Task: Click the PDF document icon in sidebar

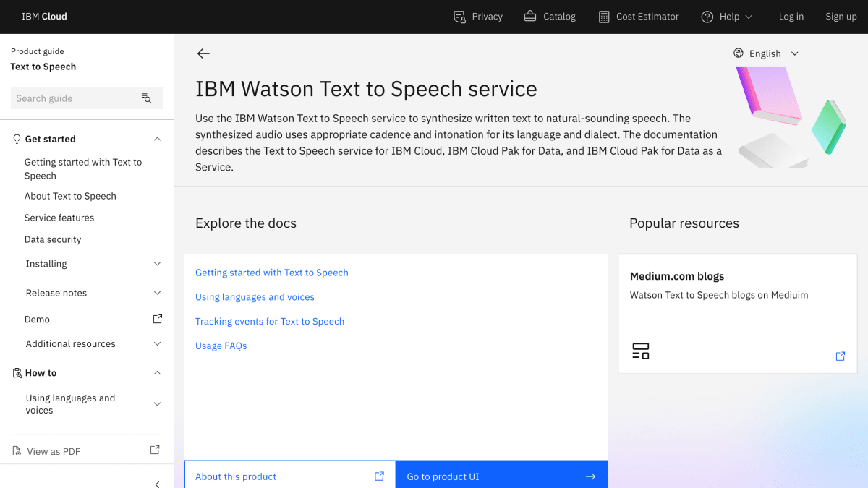Action: pos(17,451)
